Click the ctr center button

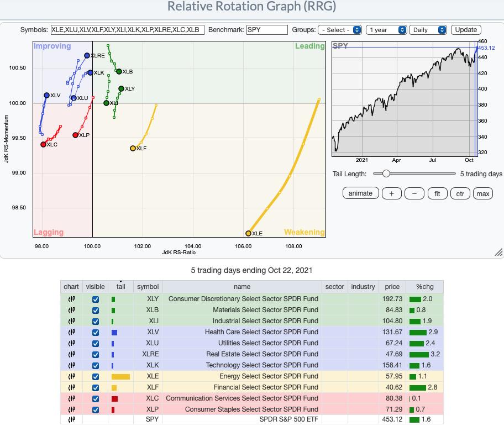[460, 193]
